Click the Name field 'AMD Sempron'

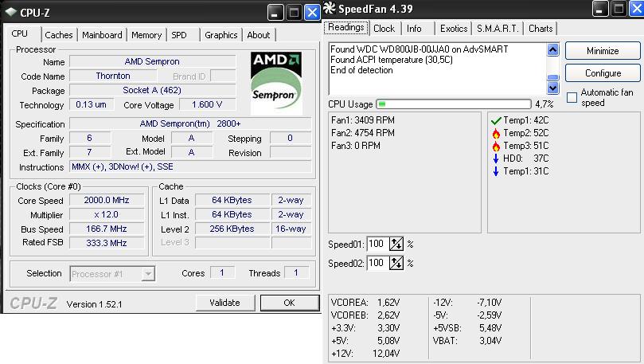(152, 61)
